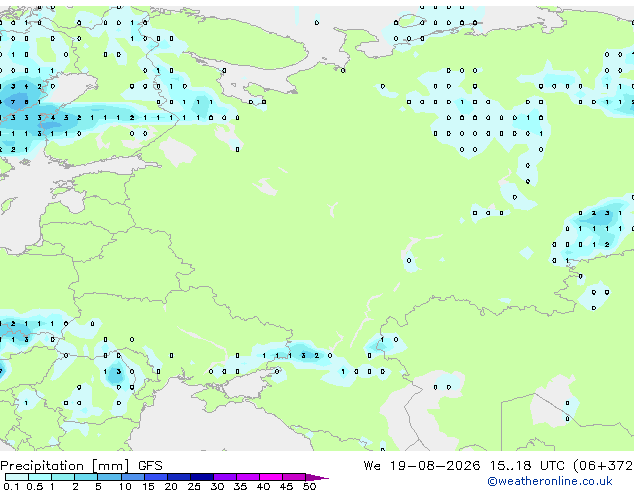Image resolution: width=634 pixels, height=490 pixels.
Task: Click the 20–25 mm dark blue swatch
Action: point(178,477)
